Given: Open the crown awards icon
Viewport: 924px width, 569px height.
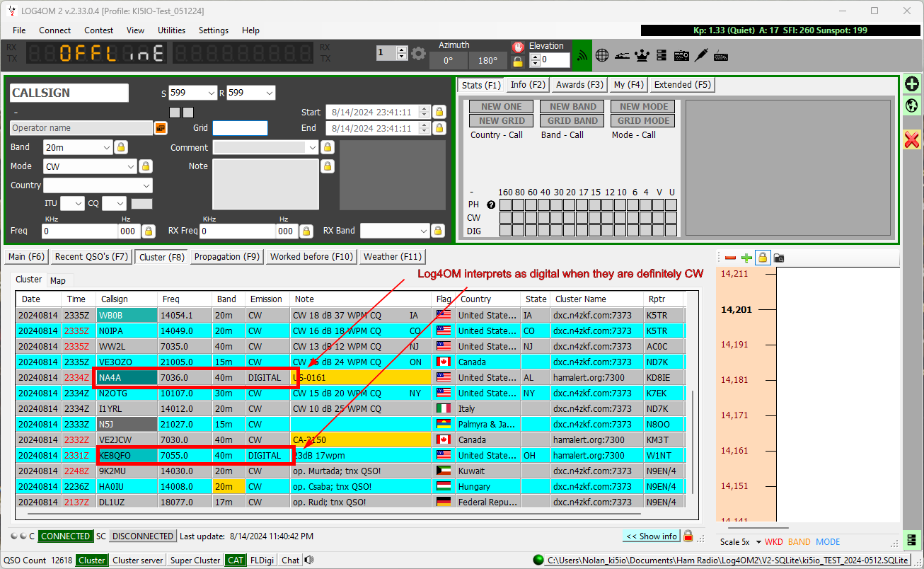Looking at the screenshot, I should [642, 55].
